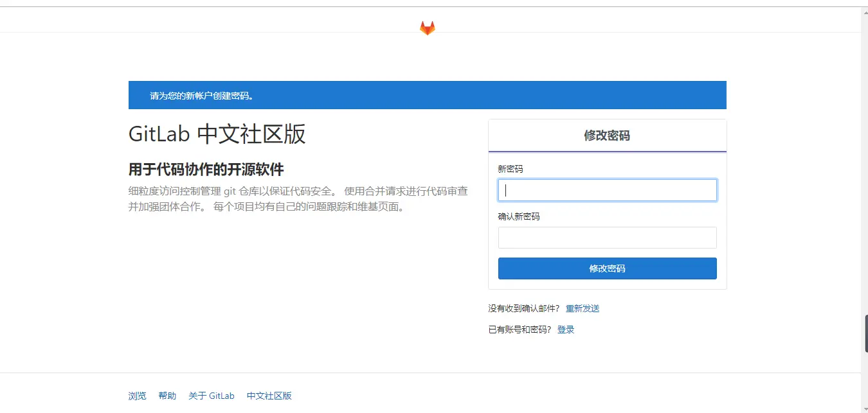868x413 pixels.
Task: Open the 帮助 footer link
Action: tap(167, 396)
